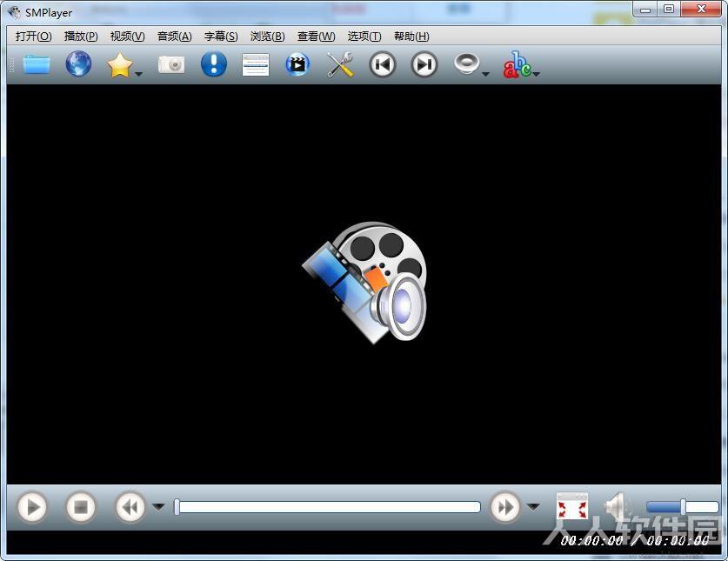This screenshot has width=728, height=561.
Task: Open the playlist icon in toolbar
Action: pos(256,64)
